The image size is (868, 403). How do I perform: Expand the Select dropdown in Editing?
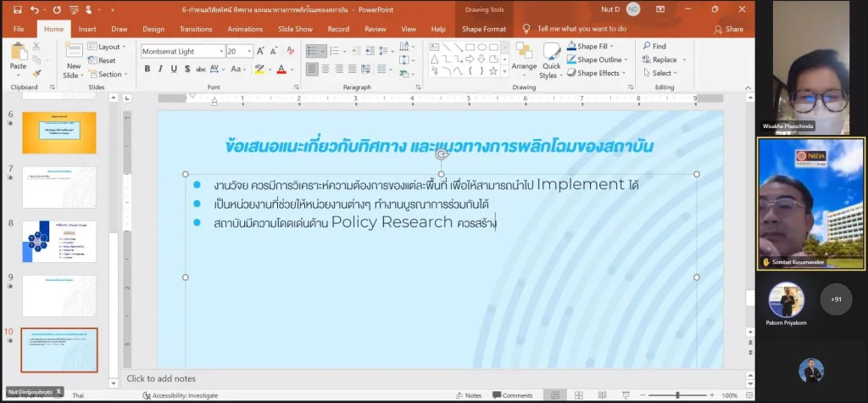pos(660,73)
